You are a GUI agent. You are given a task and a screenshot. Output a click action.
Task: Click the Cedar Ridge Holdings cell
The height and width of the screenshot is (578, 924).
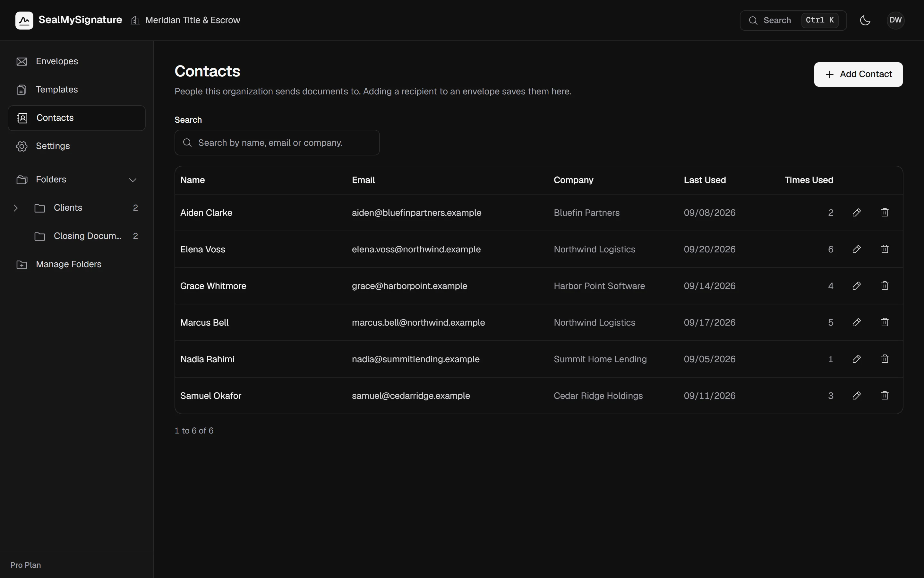pos(598,396)
